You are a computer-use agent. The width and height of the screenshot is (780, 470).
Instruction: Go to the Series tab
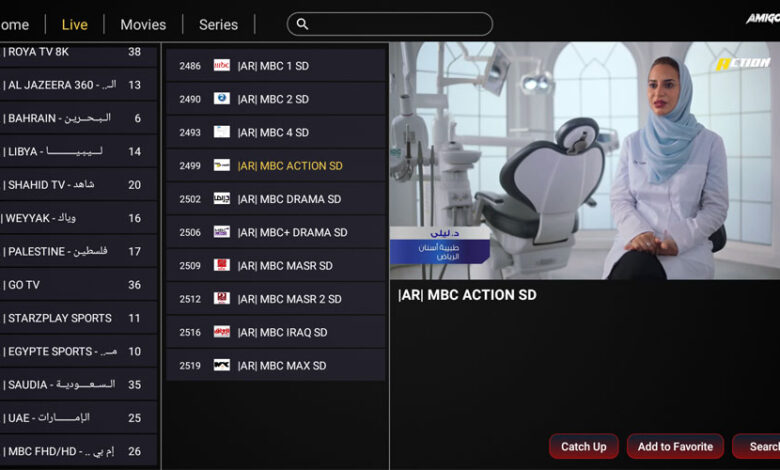pyautogui.click(x=218, y=24)
